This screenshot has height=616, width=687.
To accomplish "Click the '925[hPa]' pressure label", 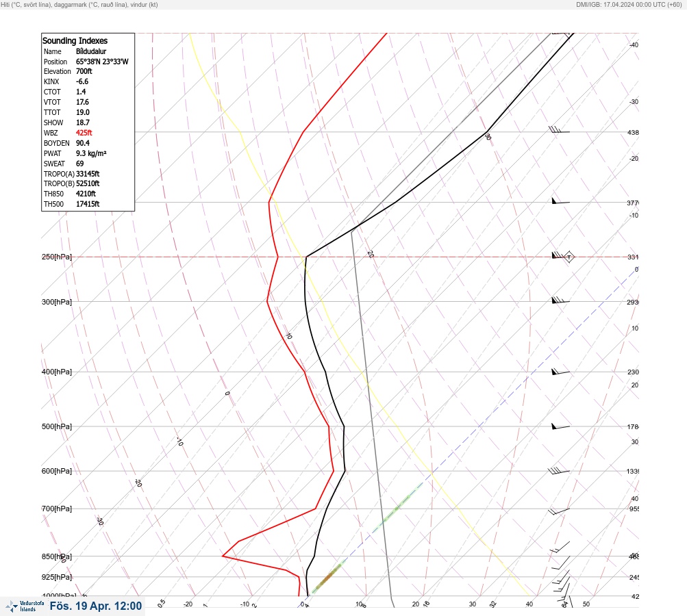I will [x=57, y=577].
